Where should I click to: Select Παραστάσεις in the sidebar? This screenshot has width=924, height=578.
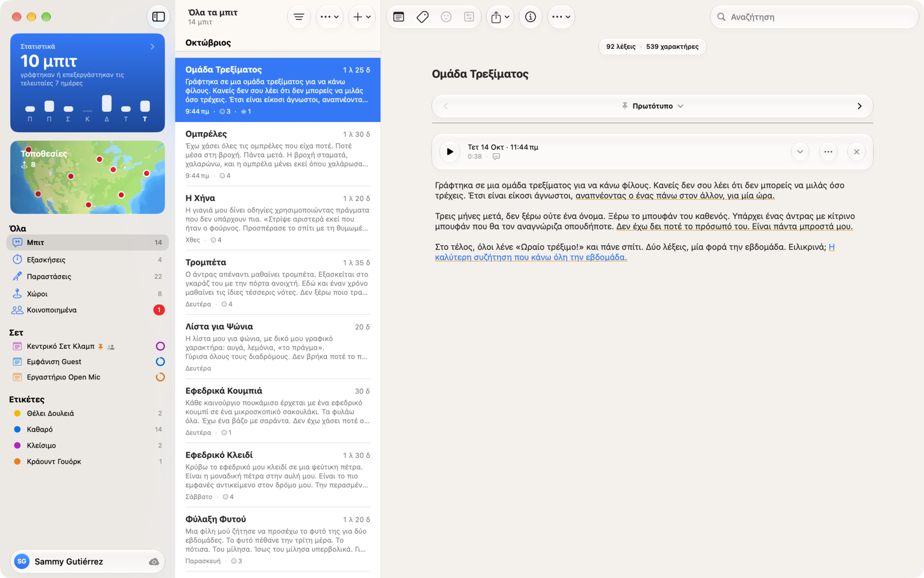[87, 276]
